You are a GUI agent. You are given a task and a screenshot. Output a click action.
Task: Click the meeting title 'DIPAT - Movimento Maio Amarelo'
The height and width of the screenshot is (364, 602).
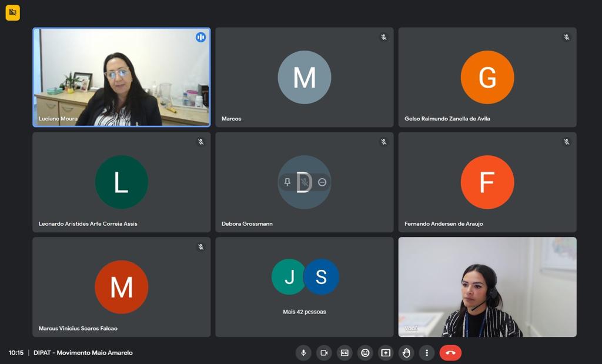click(x=83, y=352)
